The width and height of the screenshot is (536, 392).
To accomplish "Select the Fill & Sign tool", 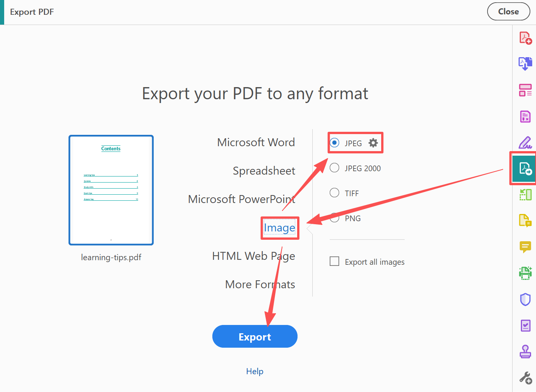I will (x=525, y=142).
